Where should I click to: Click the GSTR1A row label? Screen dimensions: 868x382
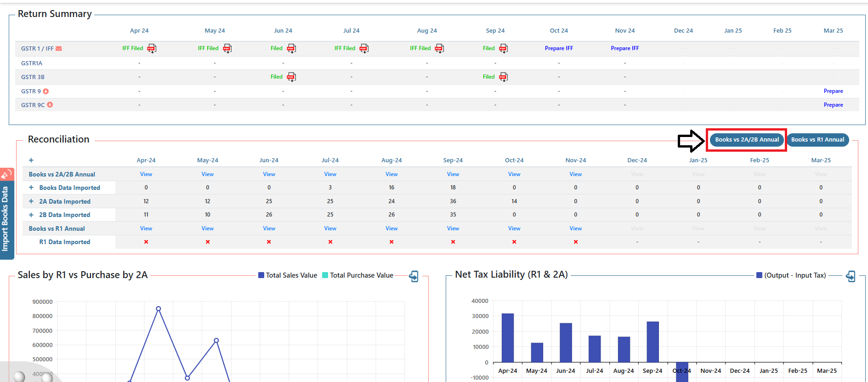pos(32,63)
